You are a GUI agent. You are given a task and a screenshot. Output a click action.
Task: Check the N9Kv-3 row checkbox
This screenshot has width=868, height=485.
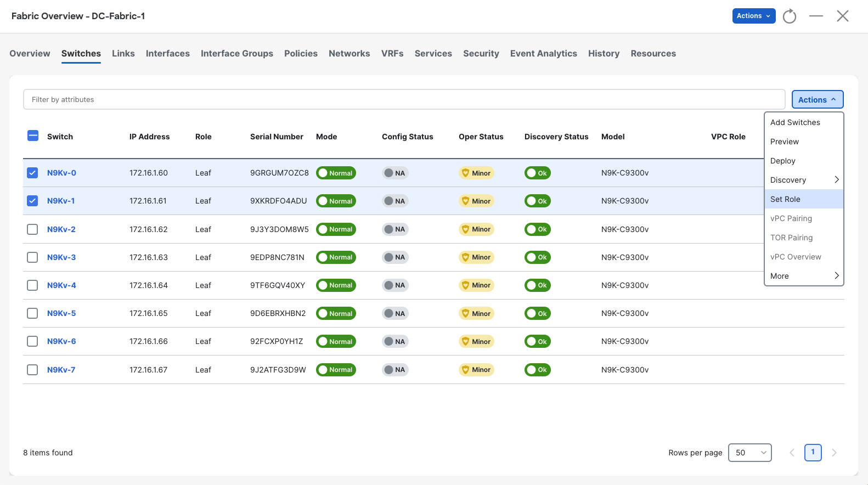(x=32, y=257)
